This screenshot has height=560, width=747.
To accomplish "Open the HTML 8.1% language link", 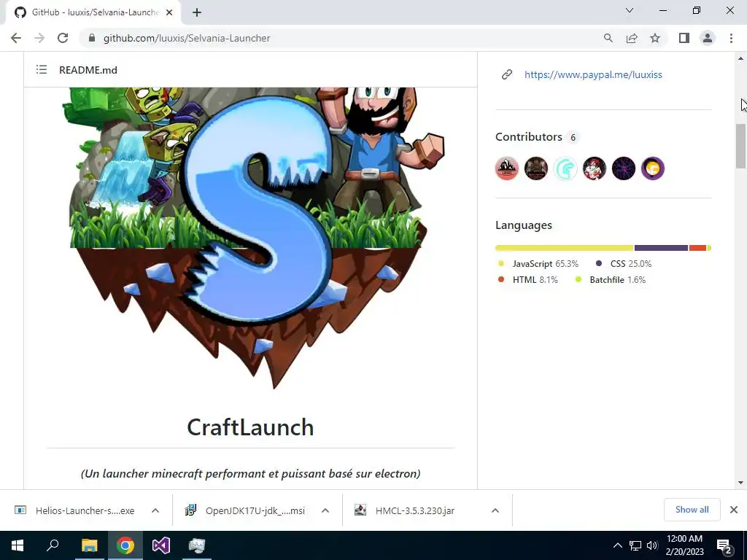I will click(528, 280).
